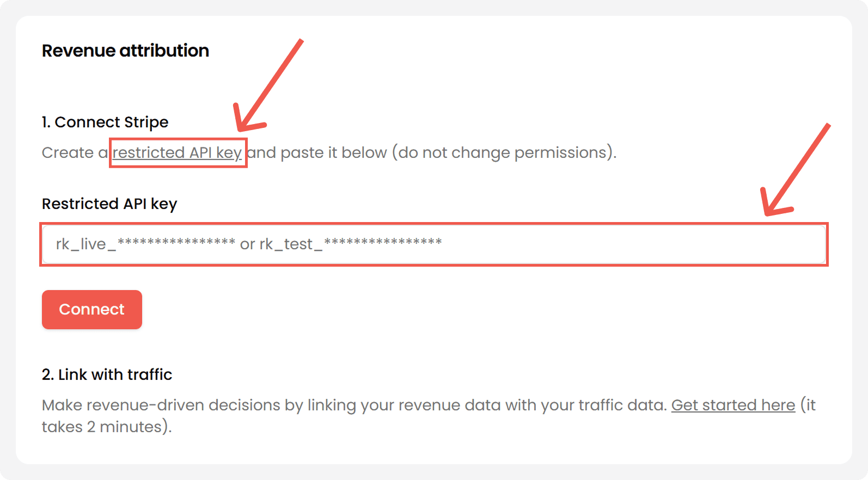Follow the "Get started here" link
Viewport: 868px width, 480px height.
[x=733, y=405]
